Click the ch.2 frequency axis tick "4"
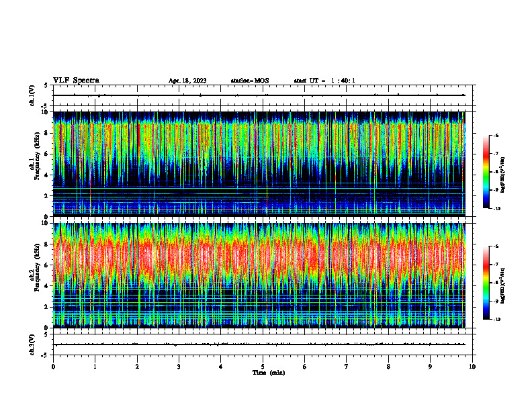 [47, 286]
